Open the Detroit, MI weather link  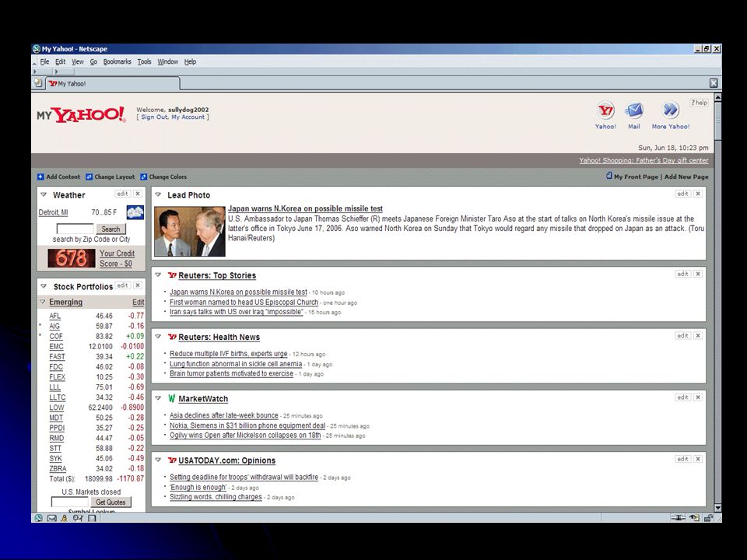click(x=54, y=212)
